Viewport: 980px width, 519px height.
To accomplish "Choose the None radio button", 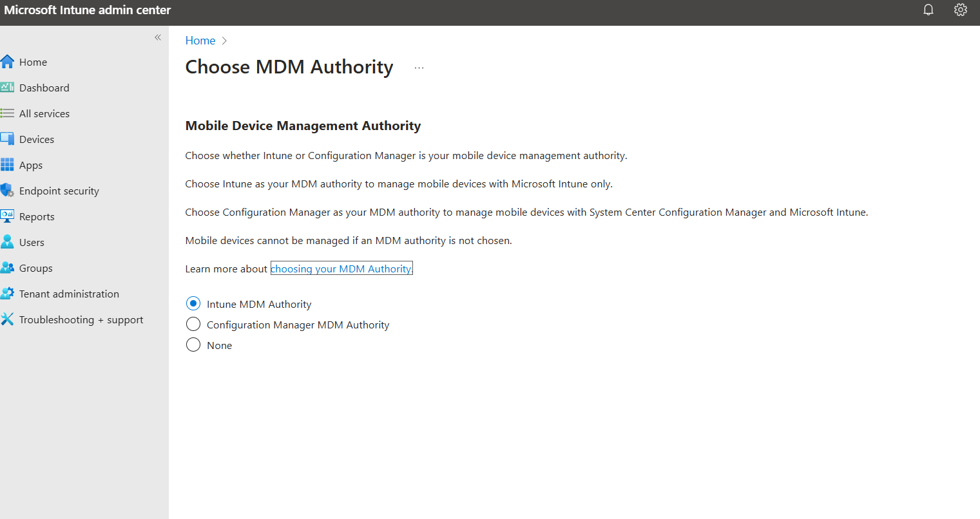I will pyautogui.click(x=193, y=344).
